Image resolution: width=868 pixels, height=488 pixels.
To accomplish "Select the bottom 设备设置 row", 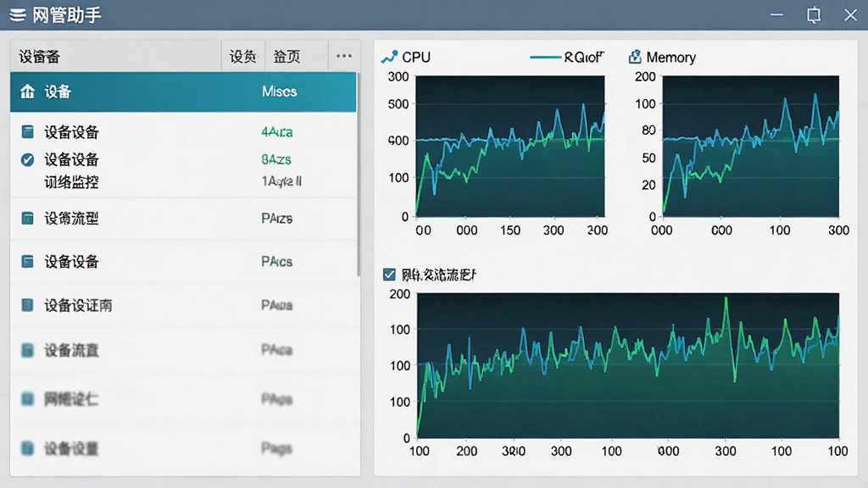I will click(x=183, y=447).
